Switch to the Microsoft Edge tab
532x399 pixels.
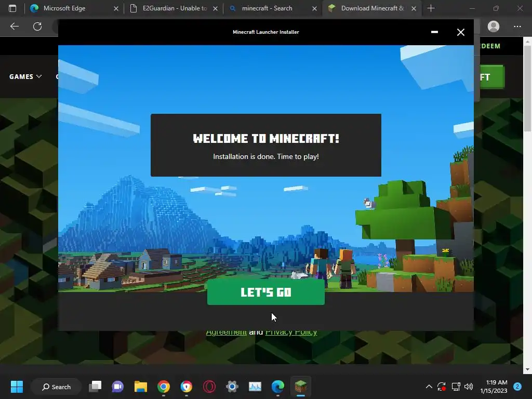(x=74, y=8)
